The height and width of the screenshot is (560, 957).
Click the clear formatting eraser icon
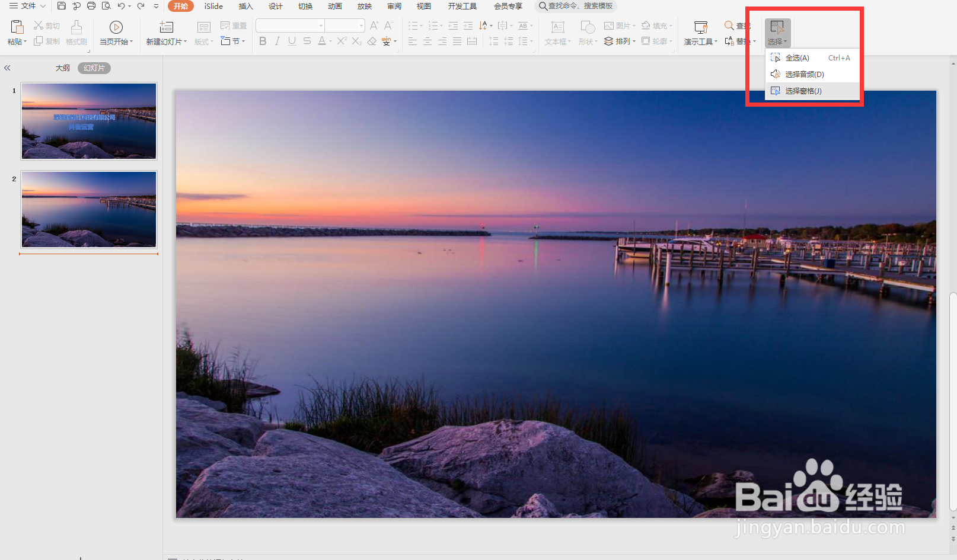(372, 41)
